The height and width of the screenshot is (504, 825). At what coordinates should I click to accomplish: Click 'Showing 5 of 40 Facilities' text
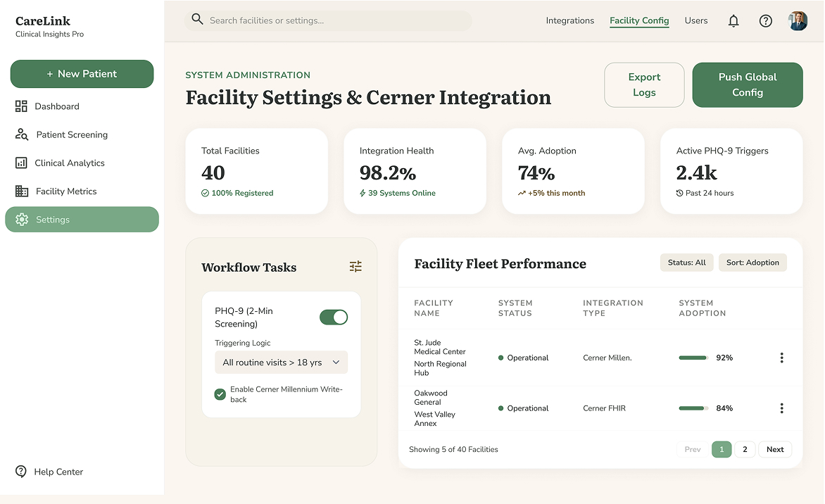(453, 449)
